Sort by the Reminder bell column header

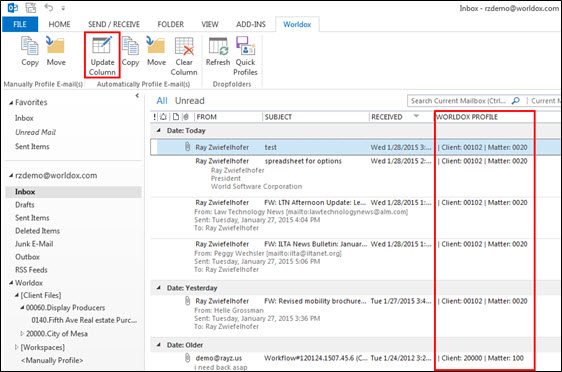pos(163,117)
